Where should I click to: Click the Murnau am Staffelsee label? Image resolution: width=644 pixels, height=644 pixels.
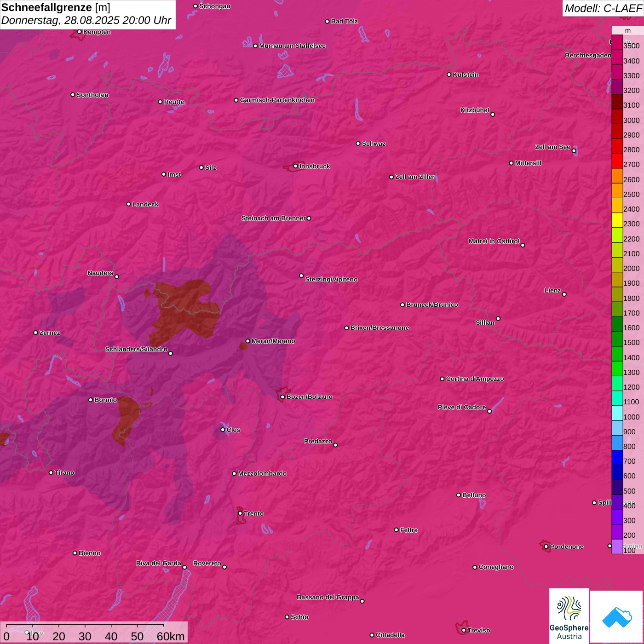click(292, 46)
